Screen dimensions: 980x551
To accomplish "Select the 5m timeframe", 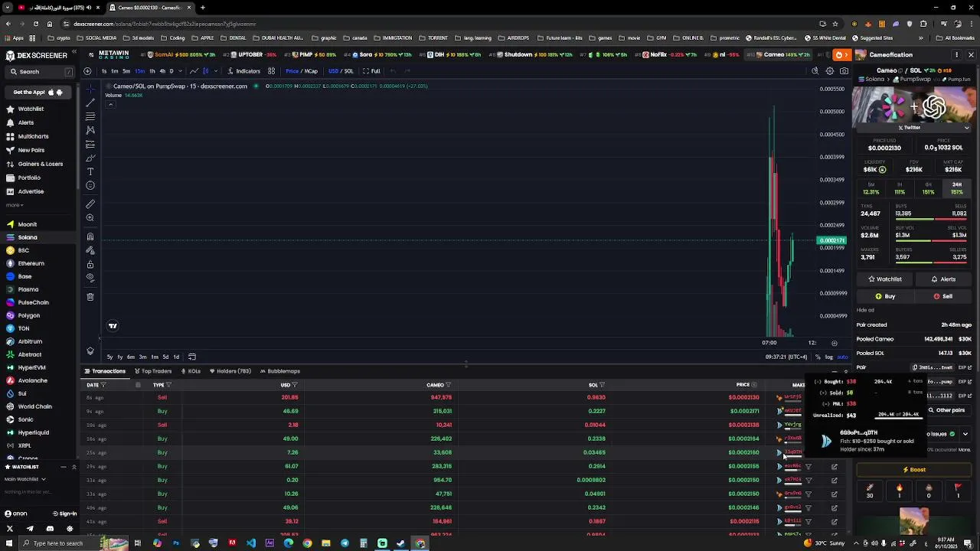I will (x=126, y=71).
